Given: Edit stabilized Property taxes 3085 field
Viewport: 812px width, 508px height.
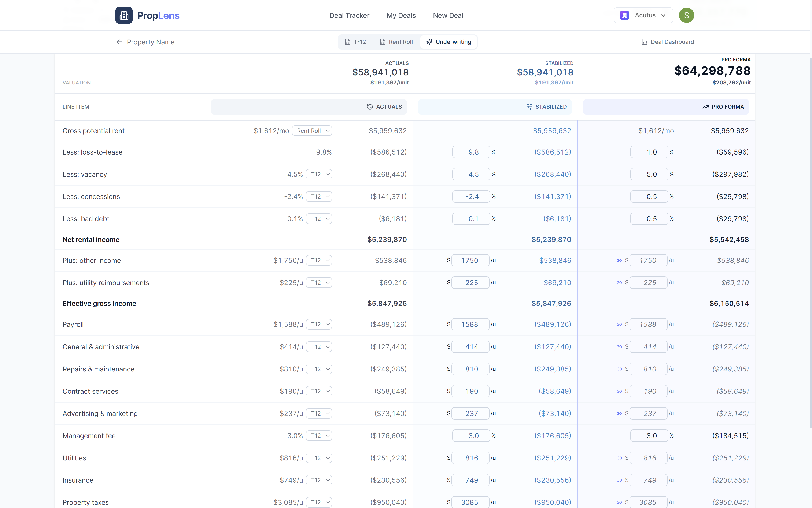Looking at the screenshot, I should pyautogui.click(x=470, y=502).
